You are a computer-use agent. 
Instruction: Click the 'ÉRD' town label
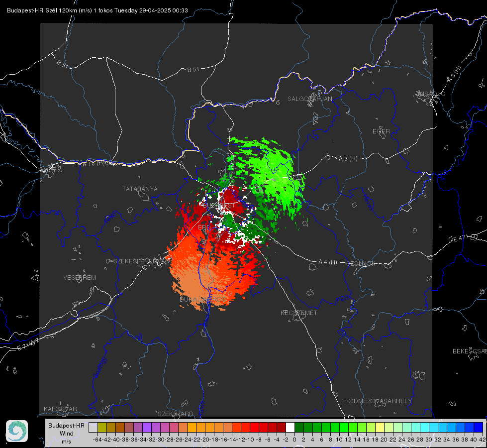pyautogui.click(x=204, y=227)
